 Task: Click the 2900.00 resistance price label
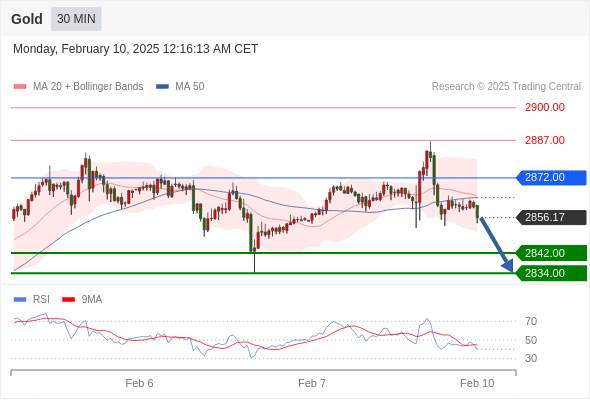point(545,108)
